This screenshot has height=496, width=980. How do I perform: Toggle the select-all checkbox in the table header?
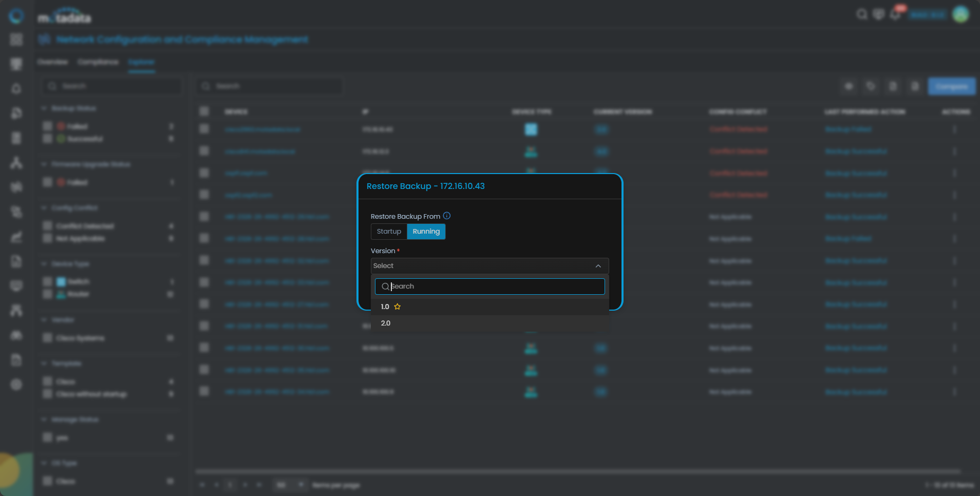[204, 111]
